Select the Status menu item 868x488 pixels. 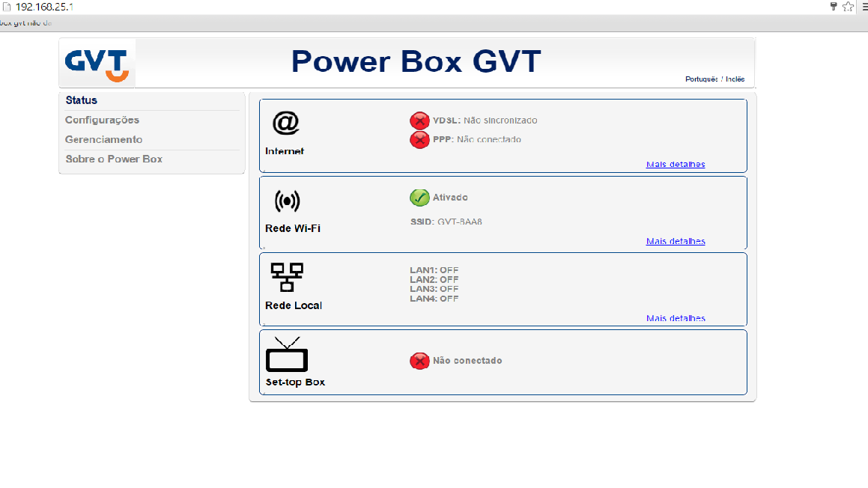(x=82, y=100)
